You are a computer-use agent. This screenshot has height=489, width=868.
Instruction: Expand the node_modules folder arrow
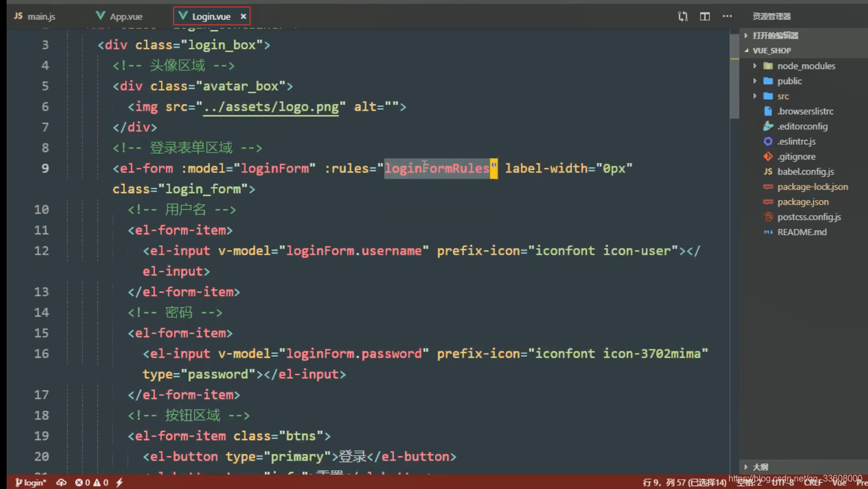(755, 66)
